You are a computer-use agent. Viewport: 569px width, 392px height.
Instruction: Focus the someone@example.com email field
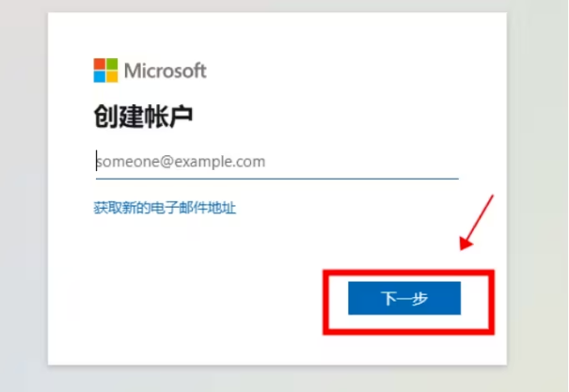(x=277, y=162)
